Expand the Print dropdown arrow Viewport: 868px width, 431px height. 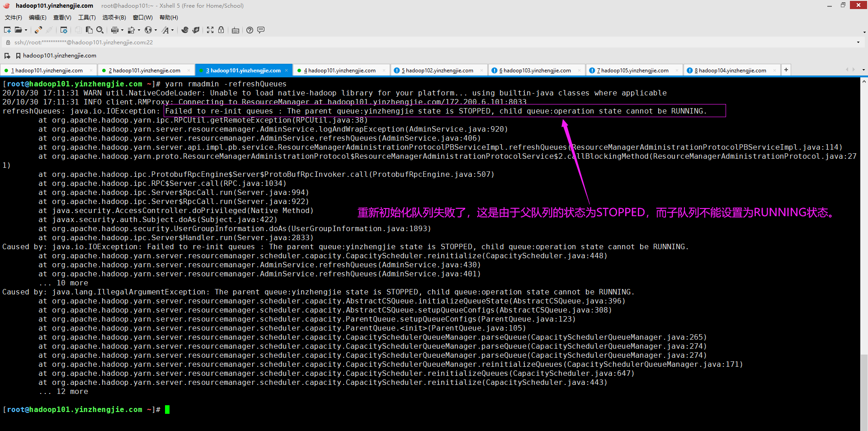(x=122, y=30)
